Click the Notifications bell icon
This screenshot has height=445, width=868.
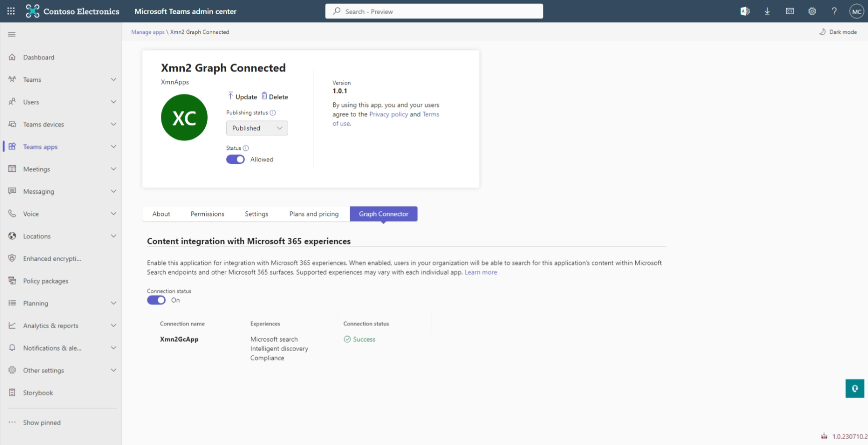pyautogui.click(x=12, y=348)
